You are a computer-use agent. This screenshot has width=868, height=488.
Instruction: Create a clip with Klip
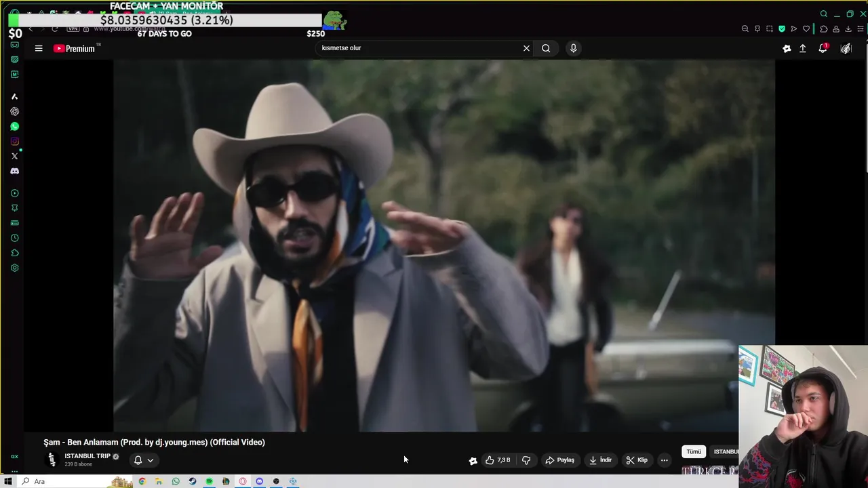point(637,460)
